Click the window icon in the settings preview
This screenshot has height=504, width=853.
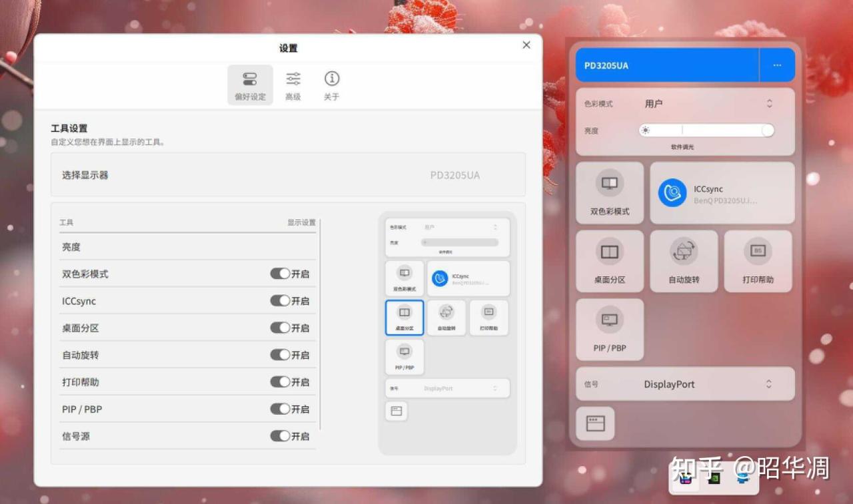pyautogui.click(x=397, y=411)
